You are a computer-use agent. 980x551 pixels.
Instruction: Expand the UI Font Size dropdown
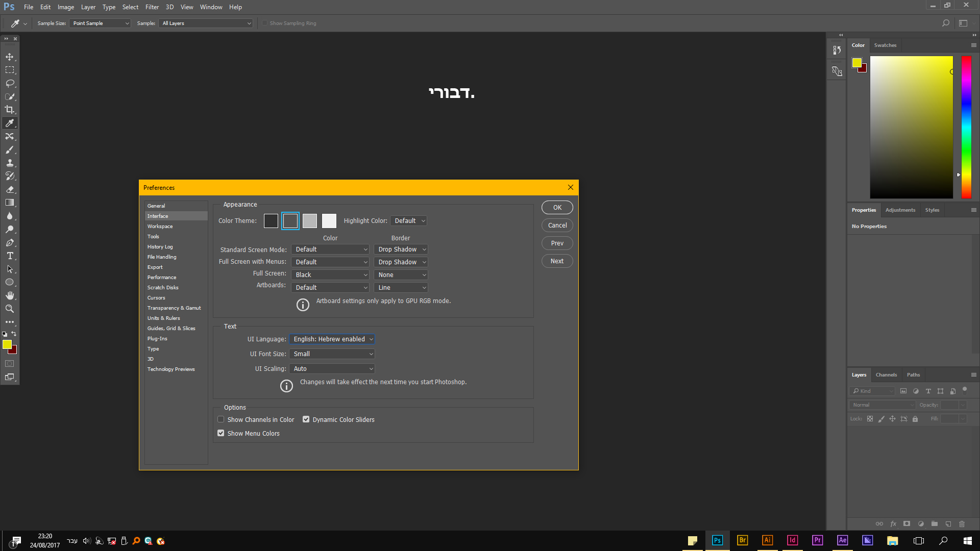pyautogui.click(x=332, y=354)
